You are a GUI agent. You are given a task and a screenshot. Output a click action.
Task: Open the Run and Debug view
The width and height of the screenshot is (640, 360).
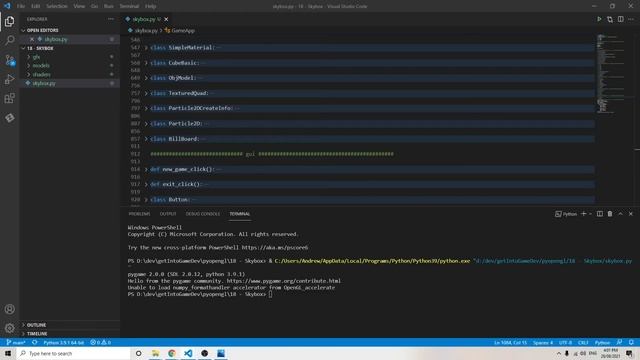(9, 80)
